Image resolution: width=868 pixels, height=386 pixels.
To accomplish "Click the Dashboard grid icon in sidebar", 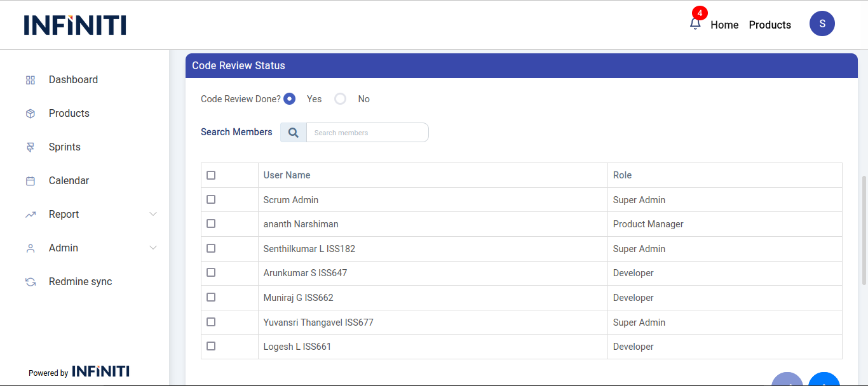I will 31,80.
